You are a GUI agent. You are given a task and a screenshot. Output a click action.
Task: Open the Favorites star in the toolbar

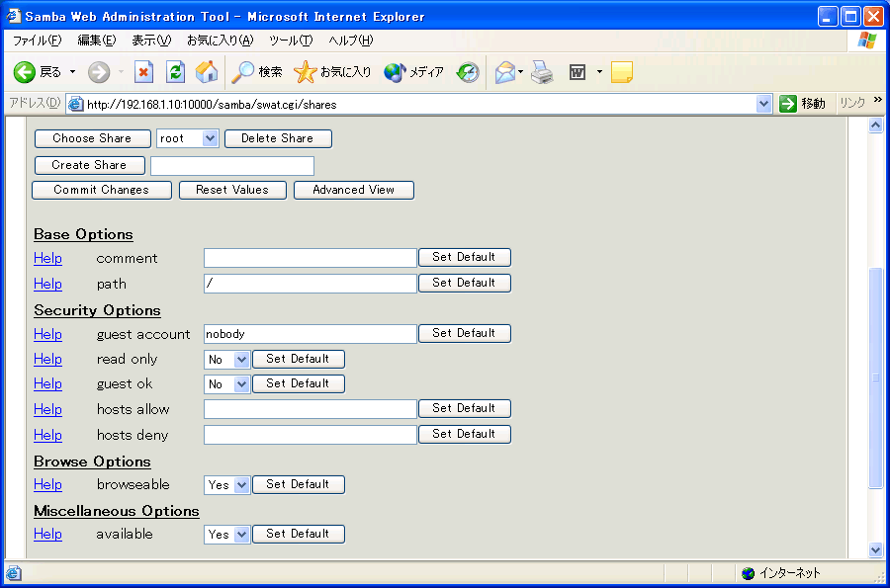click(332, 72)
